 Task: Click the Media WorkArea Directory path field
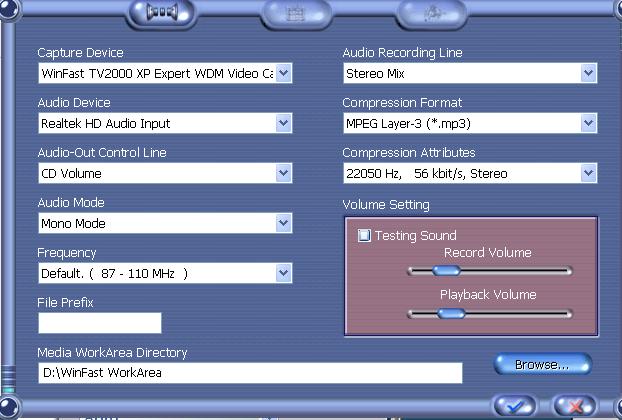point(250,373)
